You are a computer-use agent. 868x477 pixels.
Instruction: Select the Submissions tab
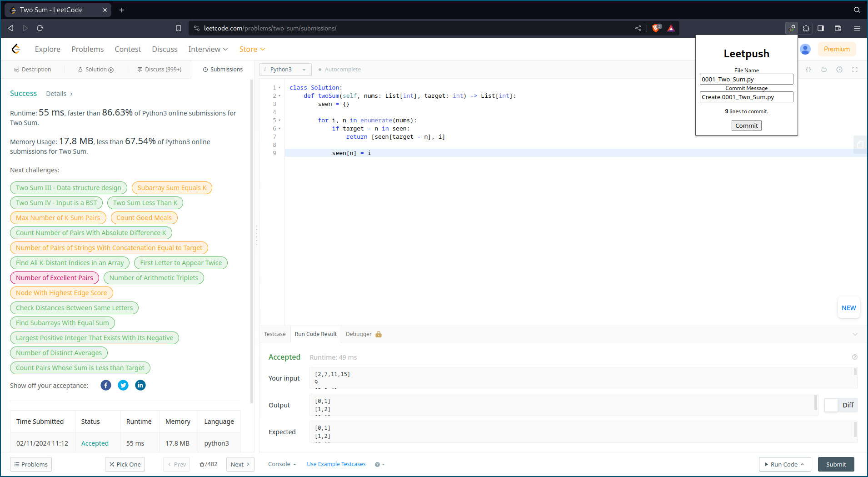(x=223, y=70)
